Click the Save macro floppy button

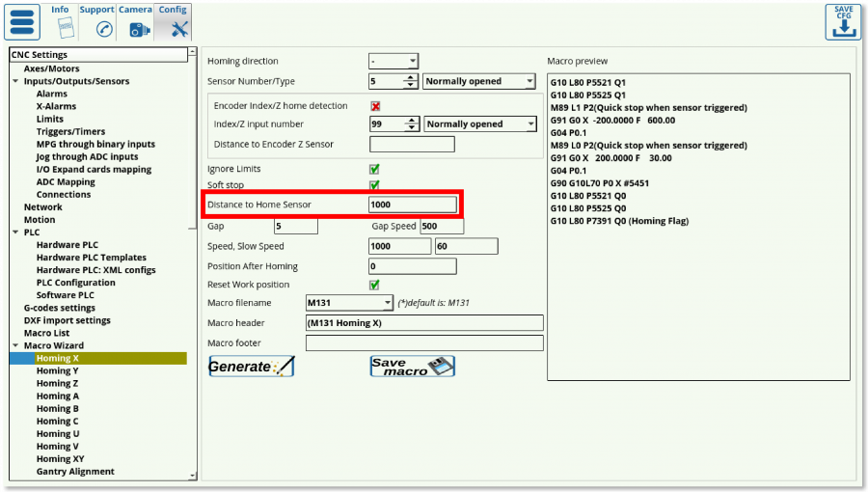[x=412, y=367]
